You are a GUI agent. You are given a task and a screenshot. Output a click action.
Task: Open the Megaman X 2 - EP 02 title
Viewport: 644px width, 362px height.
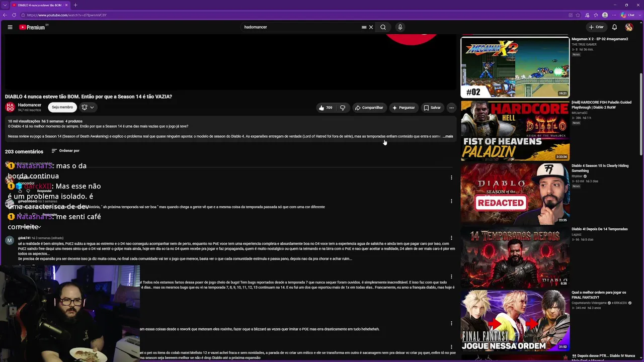tap(600, 39)
